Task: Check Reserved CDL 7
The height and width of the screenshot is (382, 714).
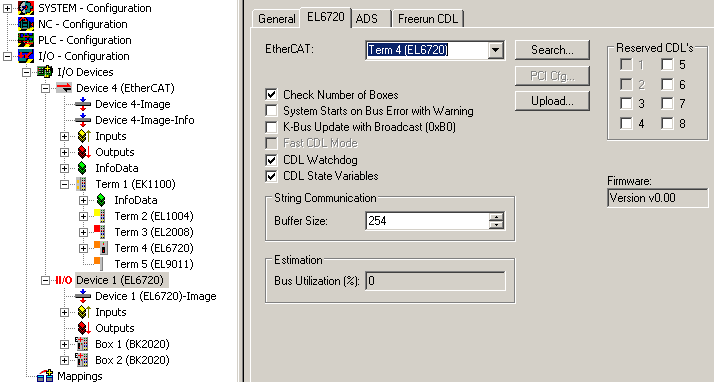Action: (668, 104)
